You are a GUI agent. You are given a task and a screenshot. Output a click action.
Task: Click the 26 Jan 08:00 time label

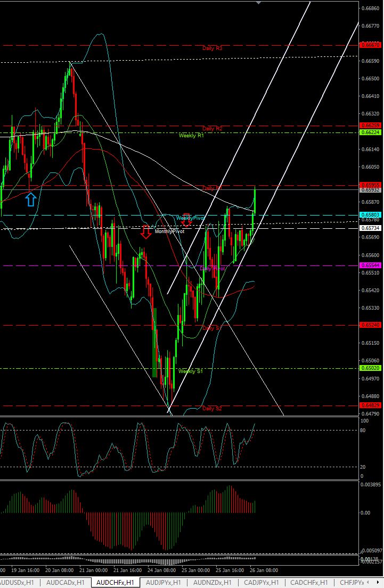(264, 570)
